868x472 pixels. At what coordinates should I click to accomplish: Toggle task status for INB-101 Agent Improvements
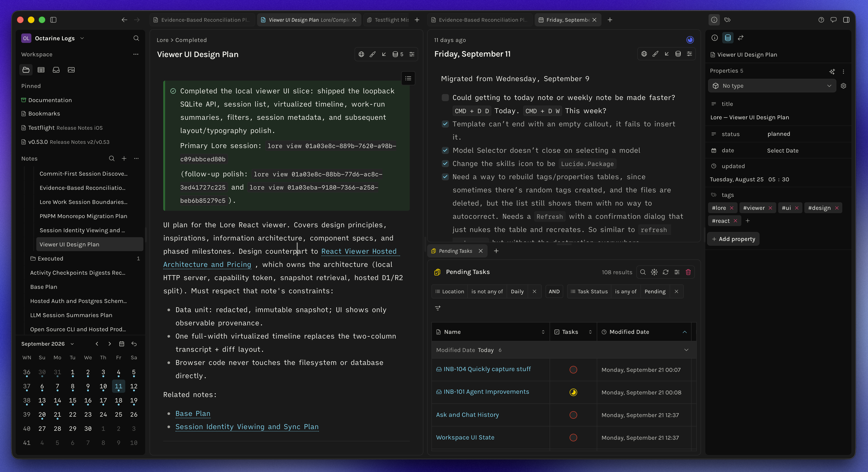pyautogui.click(x=573, y=393)
